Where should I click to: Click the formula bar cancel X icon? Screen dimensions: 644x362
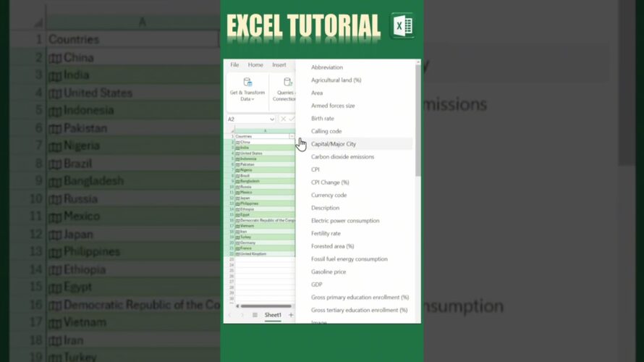283,119
